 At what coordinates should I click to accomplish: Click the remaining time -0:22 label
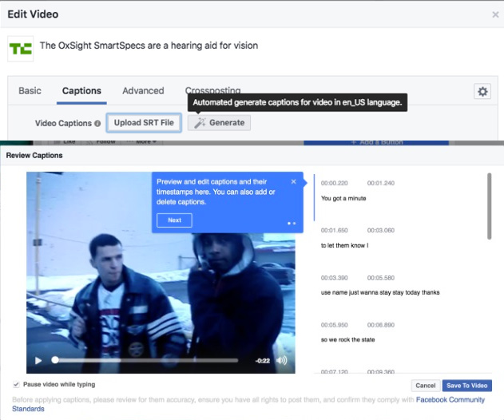[262, 361]
